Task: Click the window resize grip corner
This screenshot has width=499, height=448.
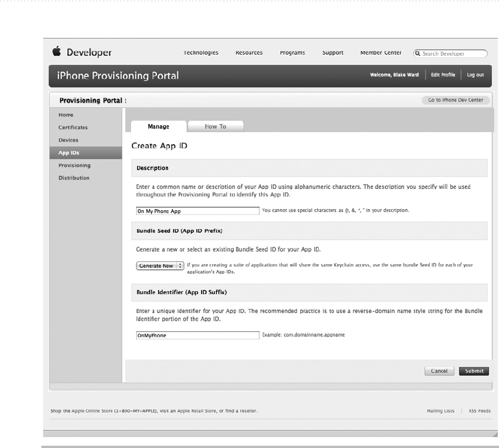Action: tap(495, 434)
